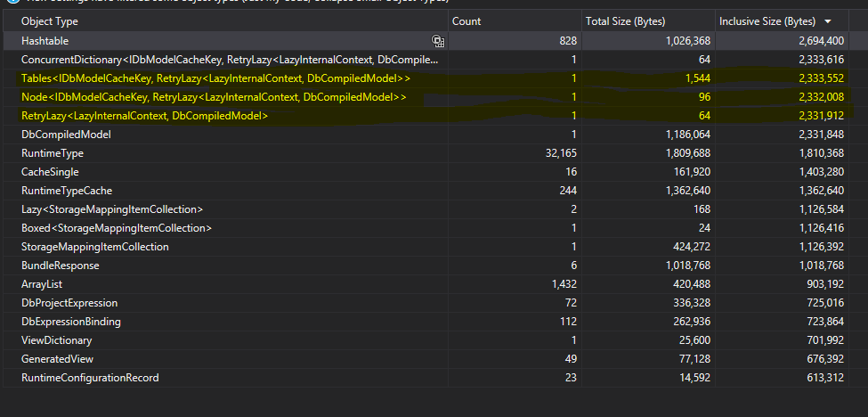The width and height of the screenshot is (868, 417).
Task: Click the RuntimeType total size 1,809,688
Action: point(688,153)
